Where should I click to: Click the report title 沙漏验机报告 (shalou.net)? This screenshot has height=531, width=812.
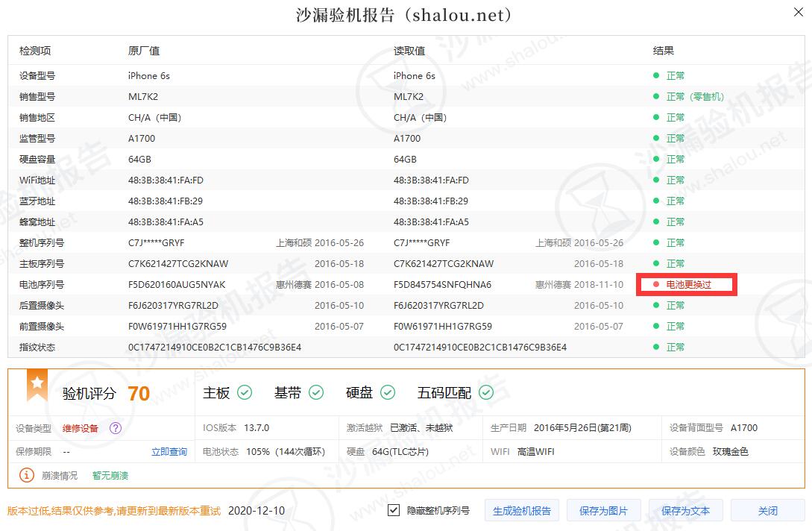pos(404,15)
